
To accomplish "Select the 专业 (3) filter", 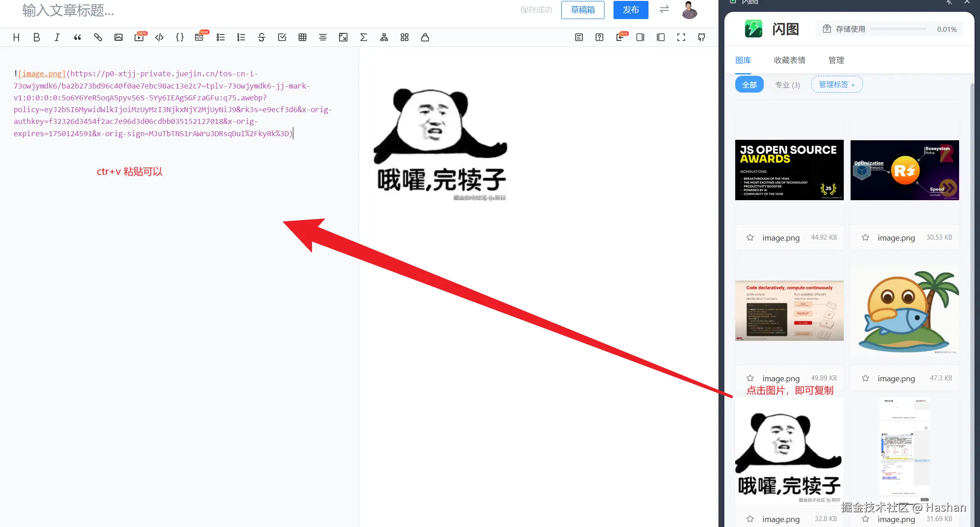I will 787,84.
